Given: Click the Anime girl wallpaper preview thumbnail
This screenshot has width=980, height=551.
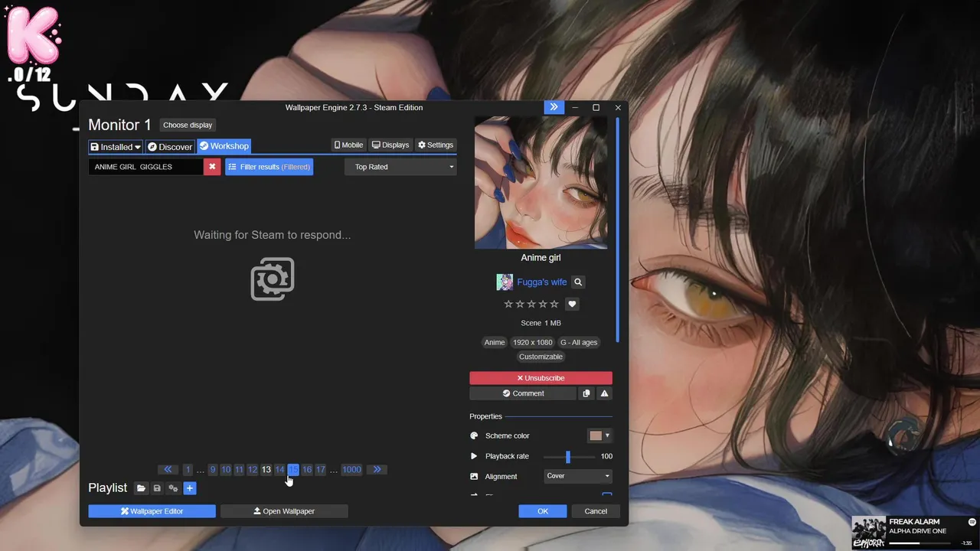Looking at the screenshot, I should coord(541,183).
